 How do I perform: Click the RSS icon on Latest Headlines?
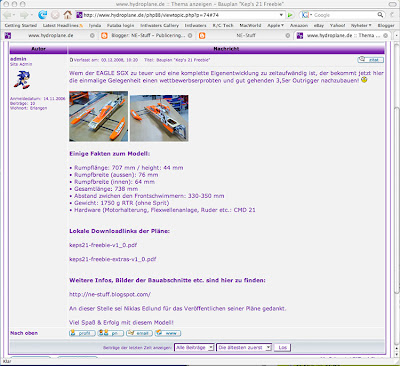[81, 26]
